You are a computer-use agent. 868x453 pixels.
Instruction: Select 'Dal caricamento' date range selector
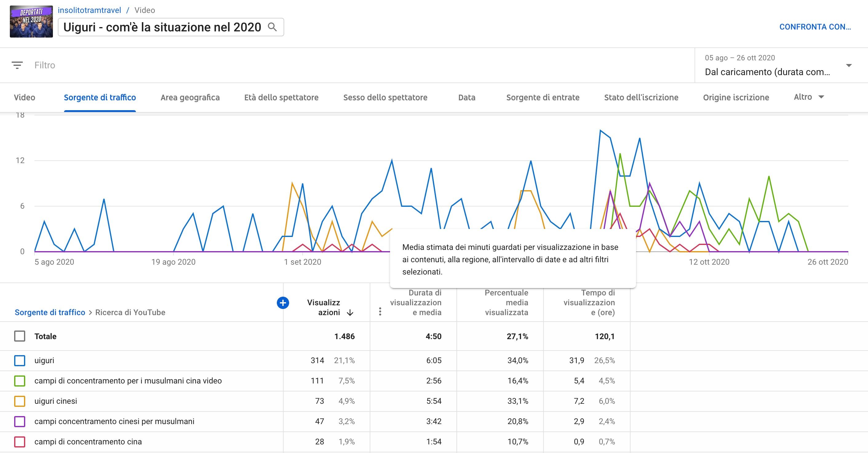781,65
